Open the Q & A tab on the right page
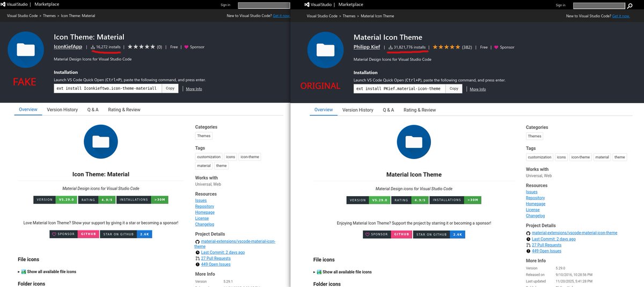 click(x=389, y=110)
